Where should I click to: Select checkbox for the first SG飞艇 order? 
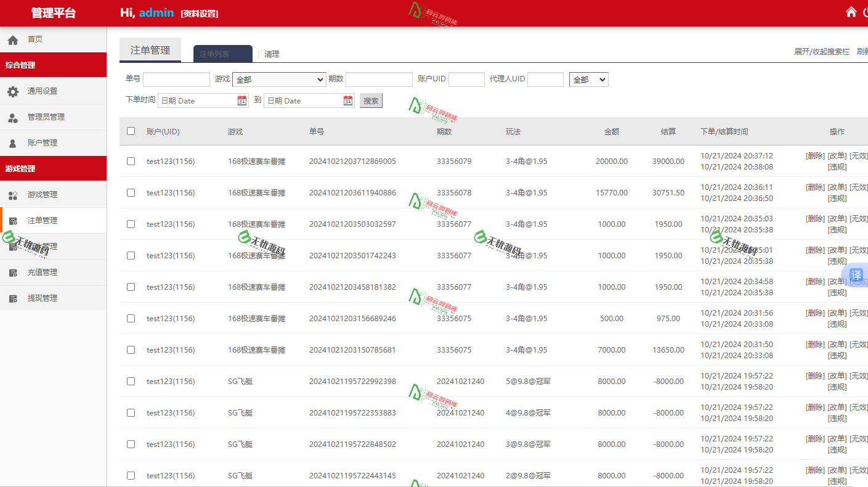pos(131,381)
